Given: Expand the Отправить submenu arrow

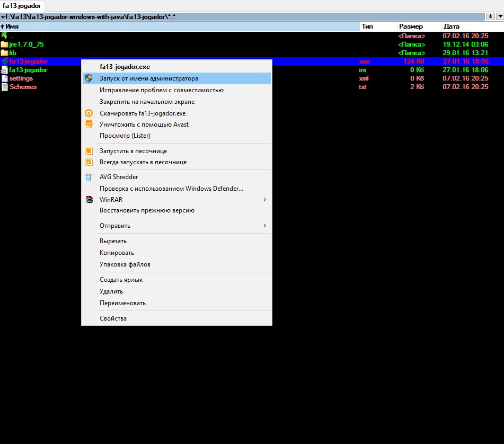Looking at the screenshot, I should point(264,226).
